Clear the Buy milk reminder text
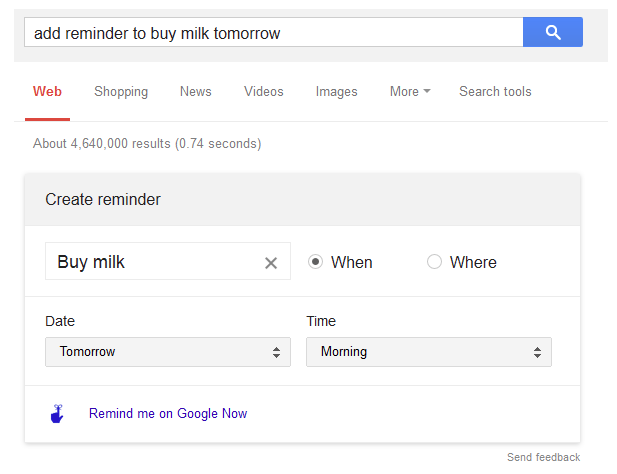Screen dimensions: 617x474 (x=270, y=263)
